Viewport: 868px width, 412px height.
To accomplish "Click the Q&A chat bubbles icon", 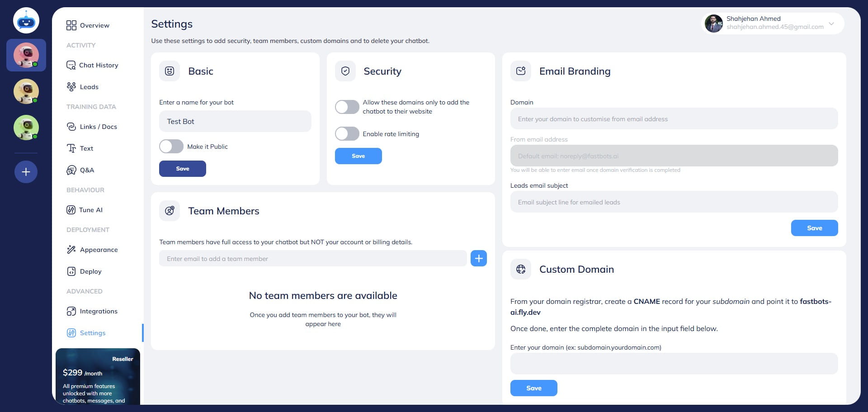I will (71, 170).
